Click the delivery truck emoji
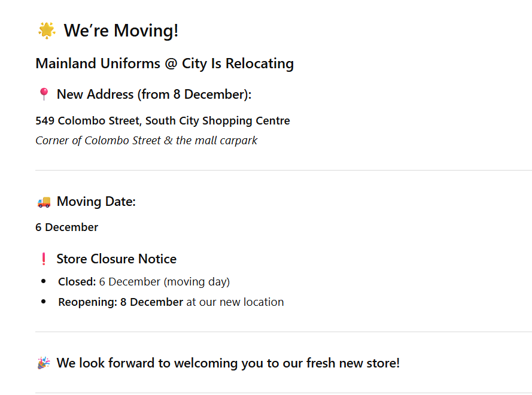 click(x=44, y=202)
